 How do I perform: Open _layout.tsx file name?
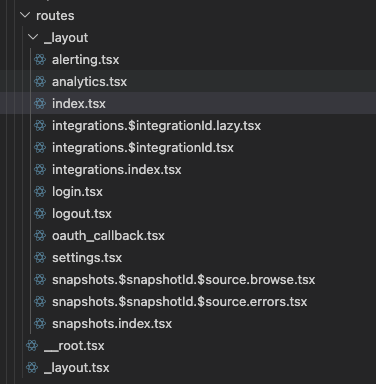click(x=77, y=368)
